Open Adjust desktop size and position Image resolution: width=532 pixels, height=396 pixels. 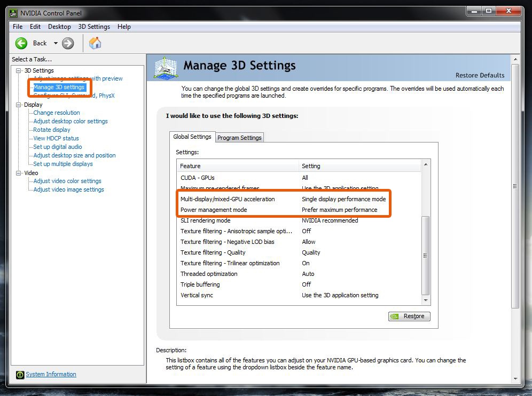coord(75,155)
